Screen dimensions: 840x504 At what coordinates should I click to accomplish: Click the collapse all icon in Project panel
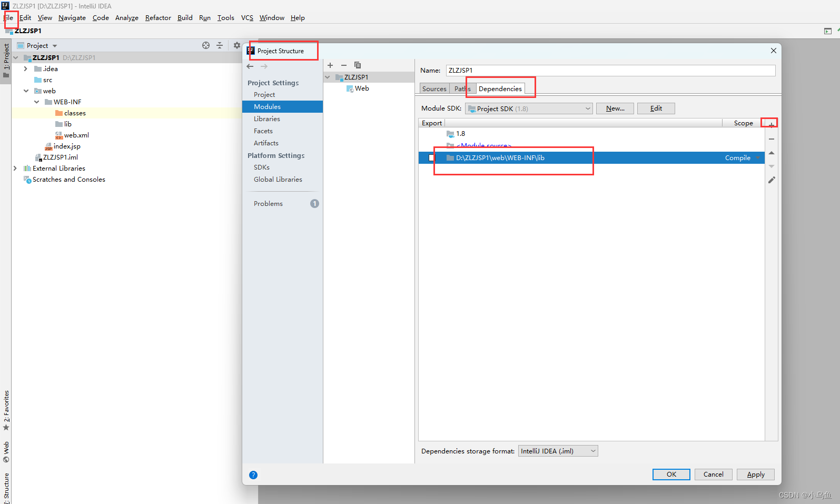tap(220, 45)
